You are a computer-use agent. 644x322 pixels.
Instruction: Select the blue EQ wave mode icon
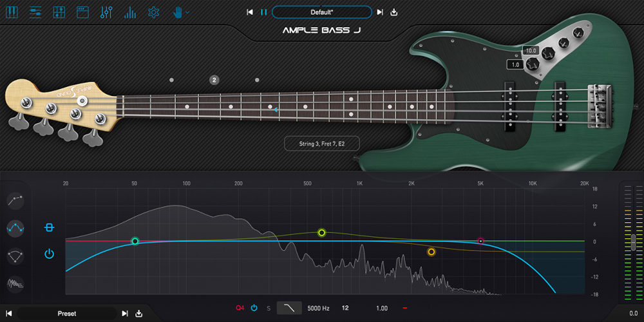coord(15,229)
